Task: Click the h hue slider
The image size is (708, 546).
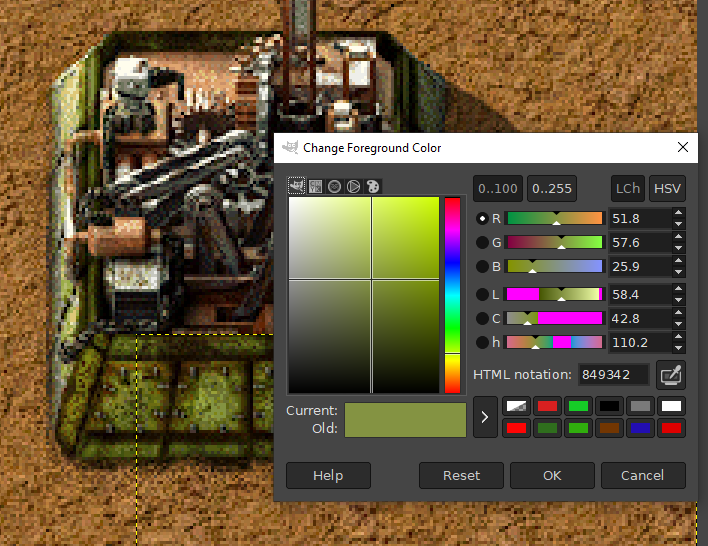Action: click(x=555, y=342)
